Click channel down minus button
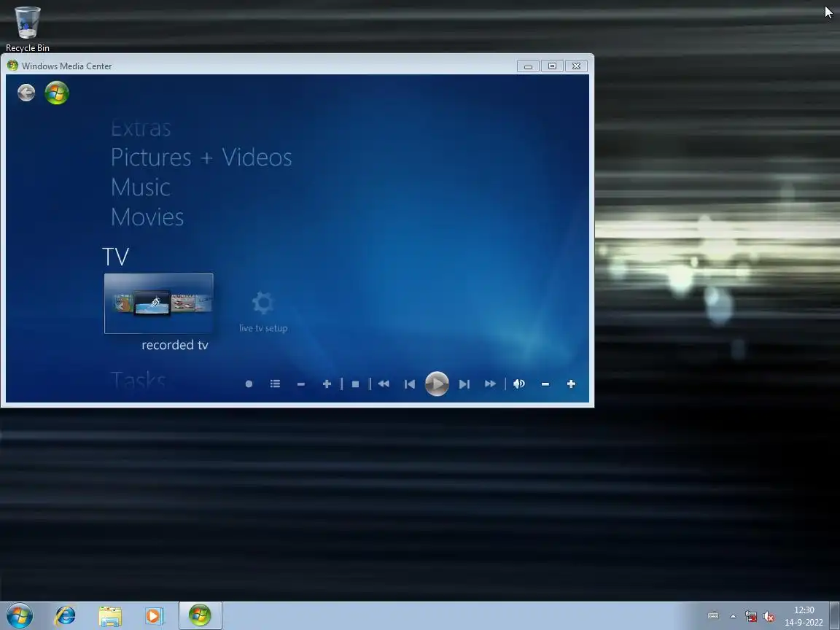 (x=301, y=384)
